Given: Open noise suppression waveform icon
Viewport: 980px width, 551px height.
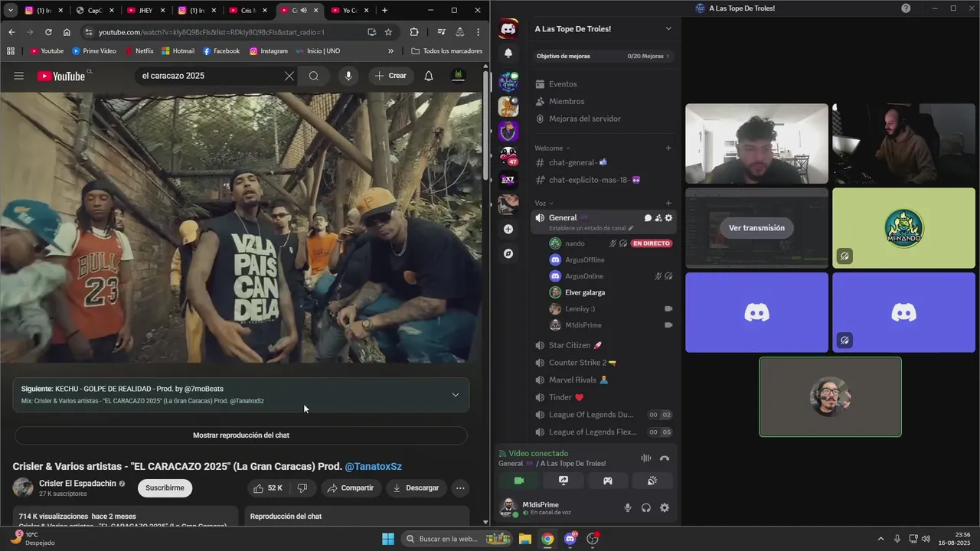Looking at the screenshot, I should pos(646,458).
